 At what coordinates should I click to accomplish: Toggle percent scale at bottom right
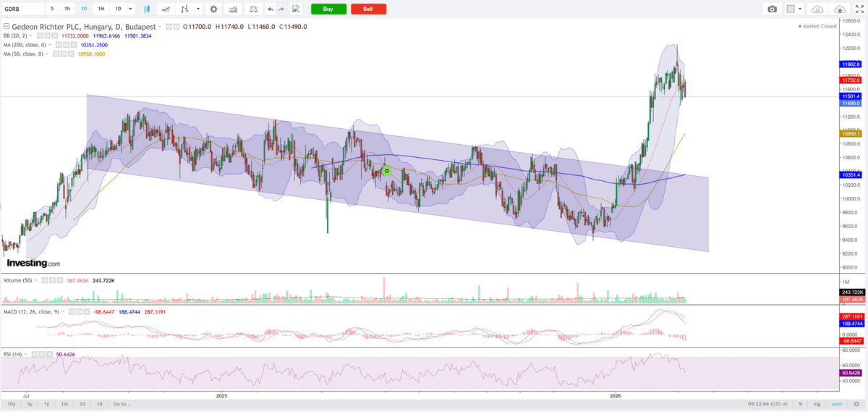point(801,403)
